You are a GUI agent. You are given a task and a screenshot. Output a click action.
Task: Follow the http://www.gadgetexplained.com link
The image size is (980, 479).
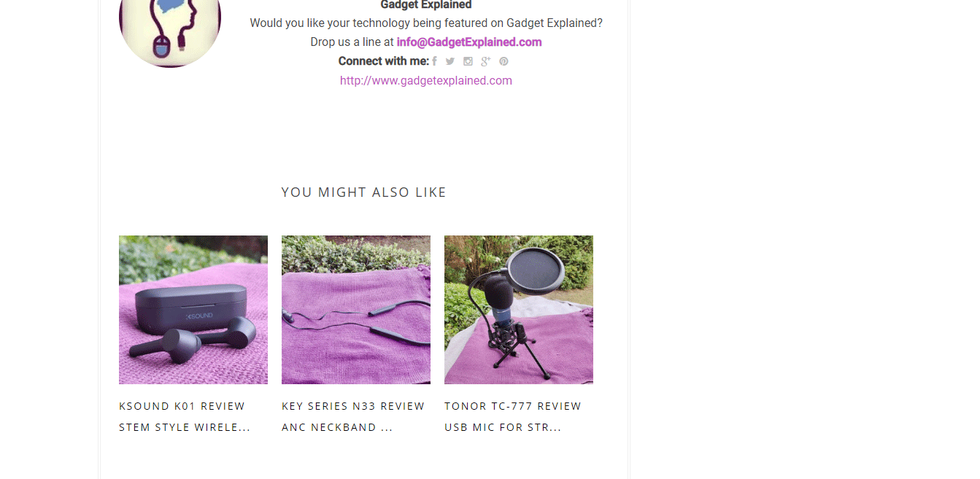click(426, 81)
